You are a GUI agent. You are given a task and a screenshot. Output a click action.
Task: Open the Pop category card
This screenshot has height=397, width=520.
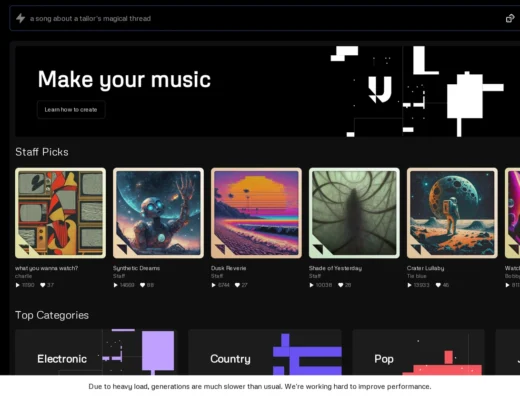pyautogui.click(x=418, y=352)
